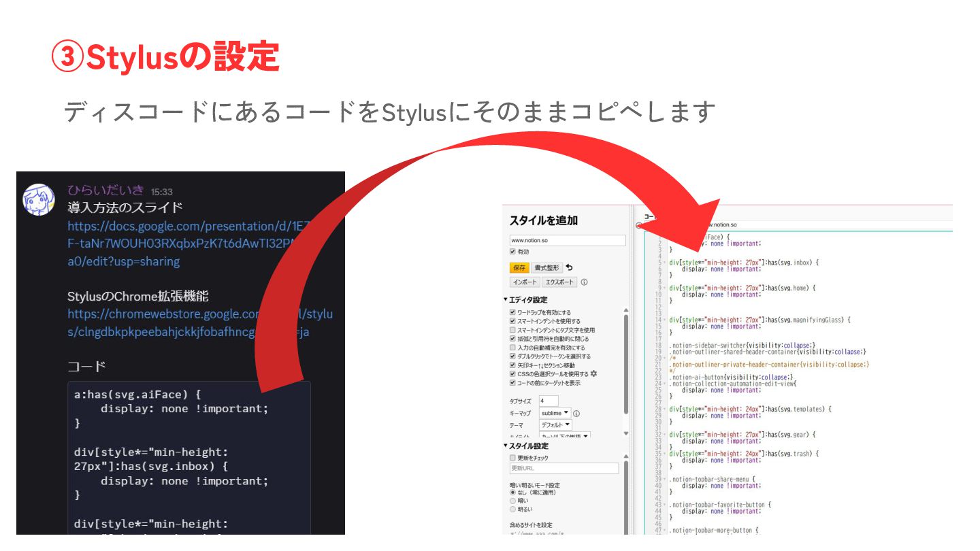Open the テーマ デフォルト dropdown
The image size is (980, 551).
coord(556,425)
